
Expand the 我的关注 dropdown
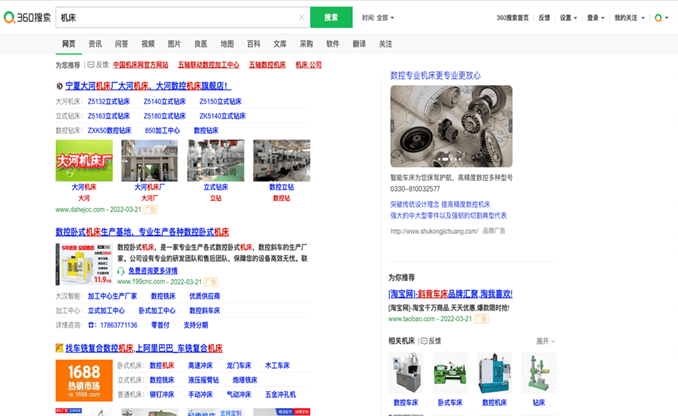click(629, 18)
